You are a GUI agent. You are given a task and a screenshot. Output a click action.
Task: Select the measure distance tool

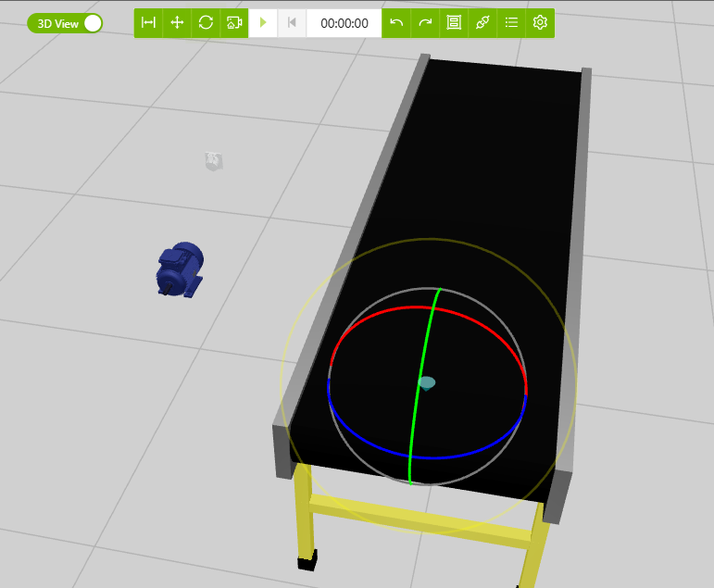coord(148,23)
